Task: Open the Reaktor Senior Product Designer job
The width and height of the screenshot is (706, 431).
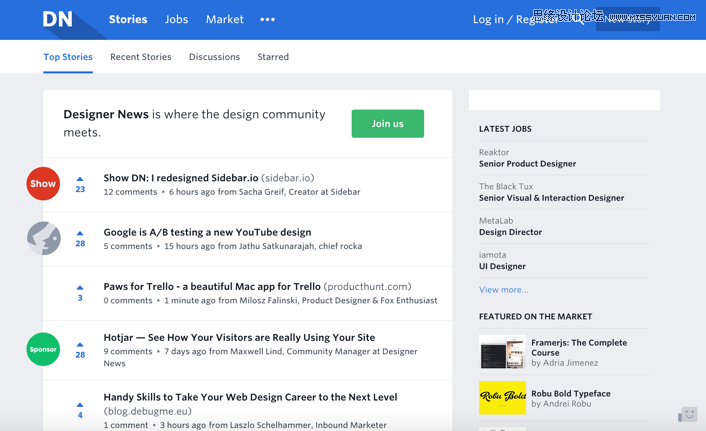Action: click(x=527, y=164)
